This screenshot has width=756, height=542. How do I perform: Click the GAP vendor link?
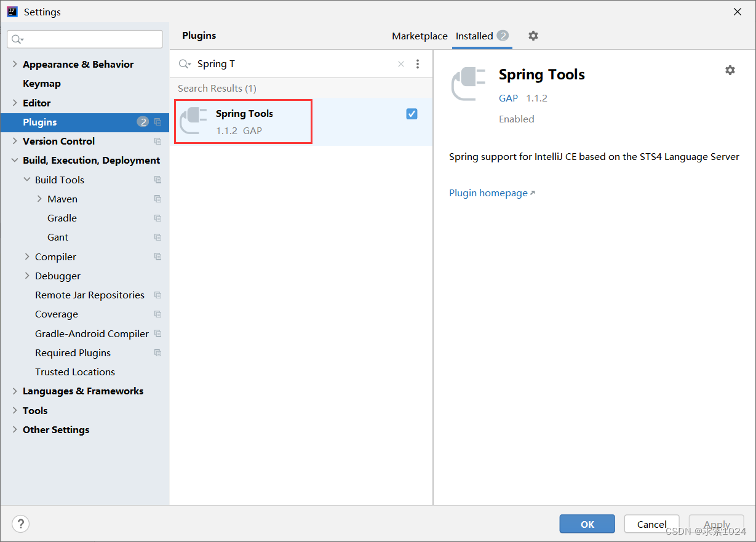click(509, 98)
